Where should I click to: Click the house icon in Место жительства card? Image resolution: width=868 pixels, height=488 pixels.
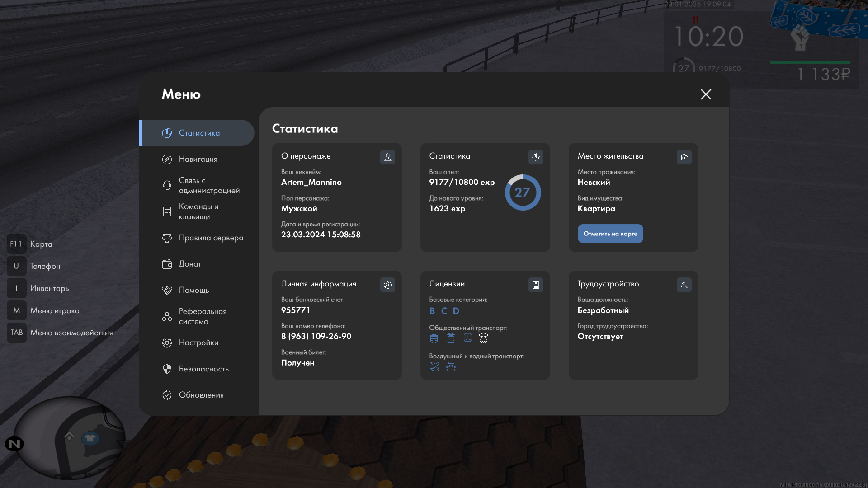[684, 157]
